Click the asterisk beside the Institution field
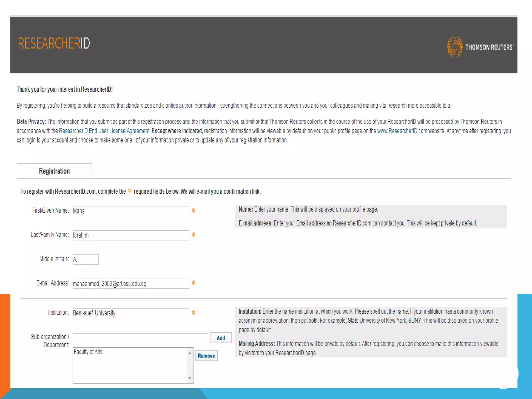This screenshot has width=532, height=399. [193, 312]
